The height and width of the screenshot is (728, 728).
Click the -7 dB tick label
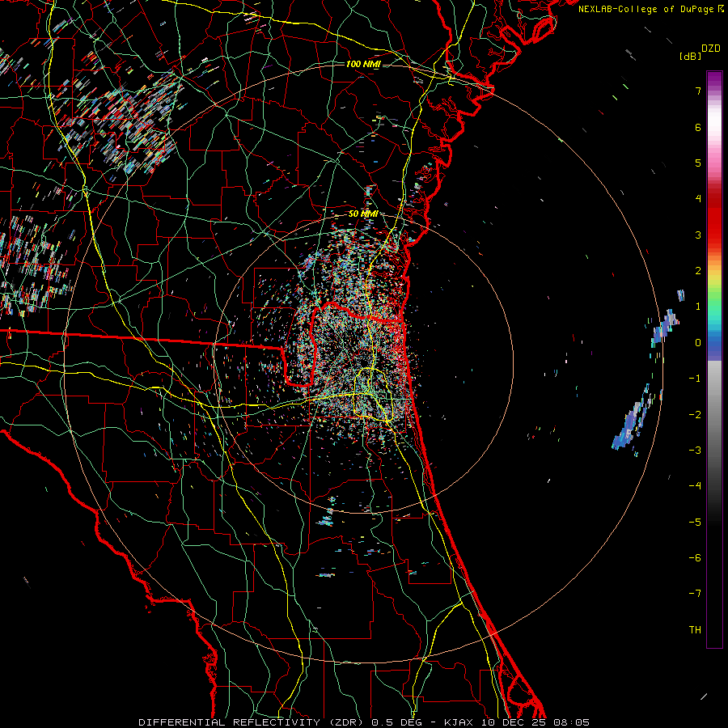(695, 594)
